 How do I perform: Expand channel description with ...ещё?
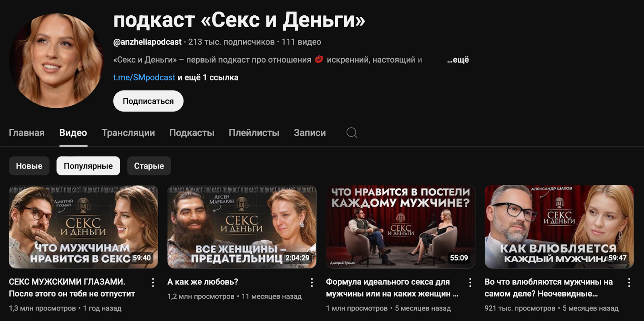tap(458, 60)
